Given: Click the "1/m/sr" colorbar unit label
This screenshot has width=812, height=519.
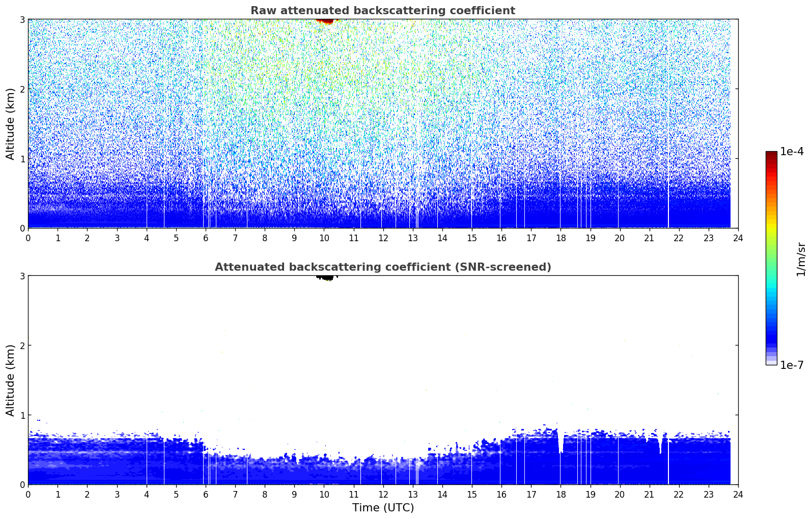Looking at the screenshot, I should pyautogui.click(x=801, y=259).
